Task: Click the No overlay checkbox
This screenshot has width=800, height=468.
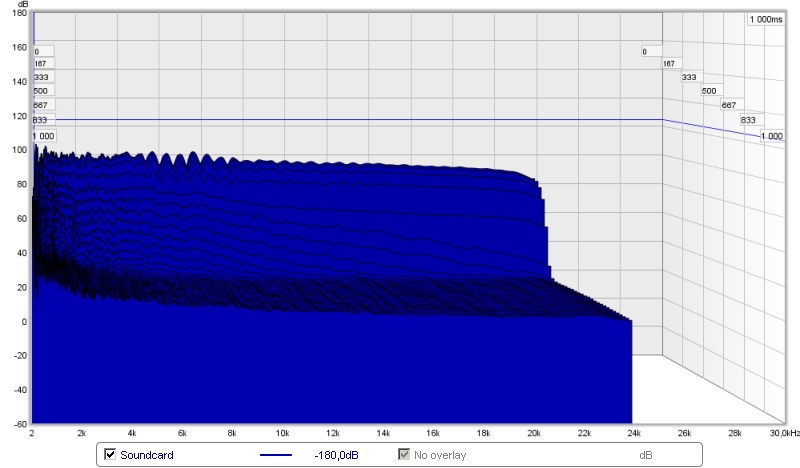Action: coord(403,455)
